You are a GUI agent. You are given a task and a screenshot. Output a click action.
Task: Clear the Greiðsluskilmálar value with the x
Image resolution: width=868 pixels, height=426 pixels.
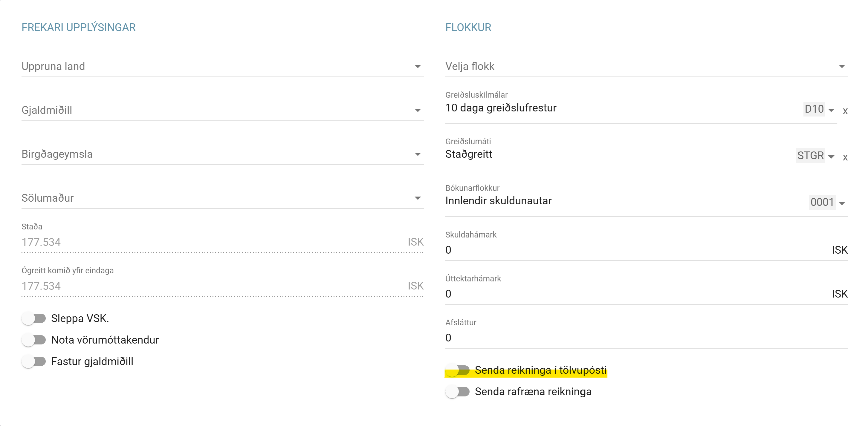tap(845, 111)
